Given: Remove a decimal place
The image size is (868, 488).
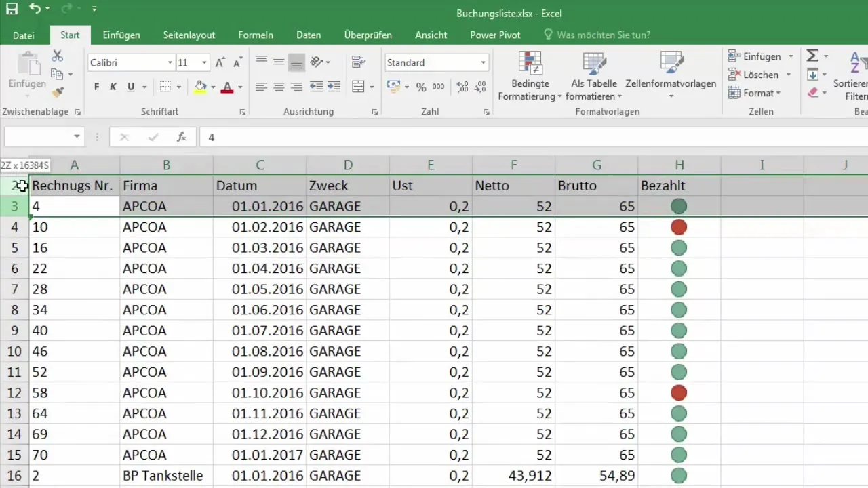Looking at the screenshot, I should [x=480, y=87].
